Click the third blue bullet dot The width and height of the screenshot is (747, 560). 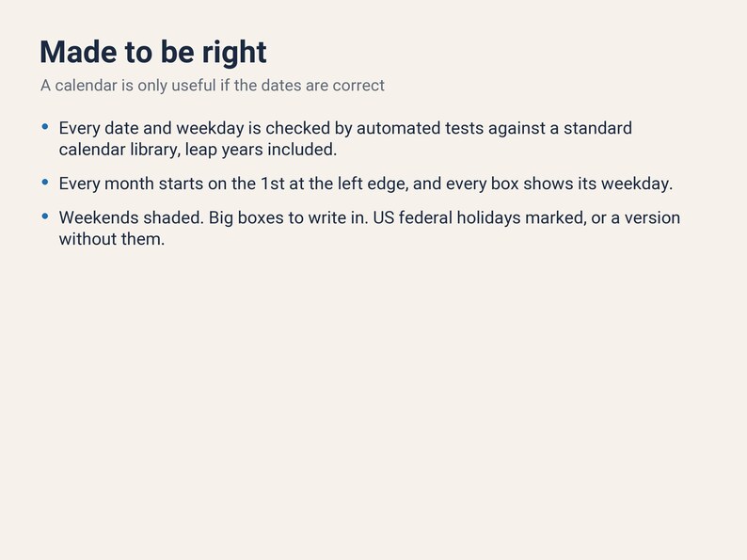click(x=45, y=216)
